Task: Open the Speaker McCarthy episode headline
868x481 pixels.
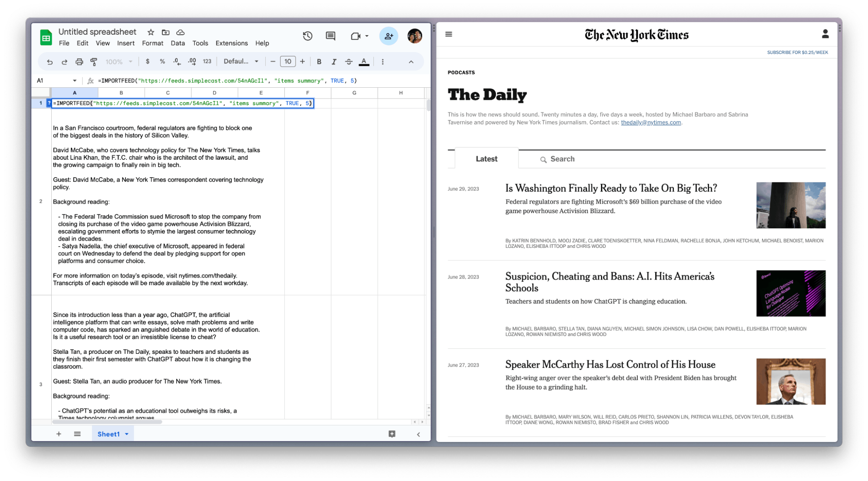Action: click(x=610, y=365)
